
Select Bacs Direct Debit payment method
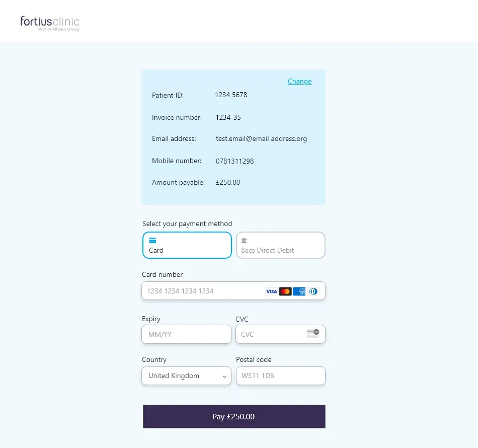pyautogui.click(x=280, y=245)
